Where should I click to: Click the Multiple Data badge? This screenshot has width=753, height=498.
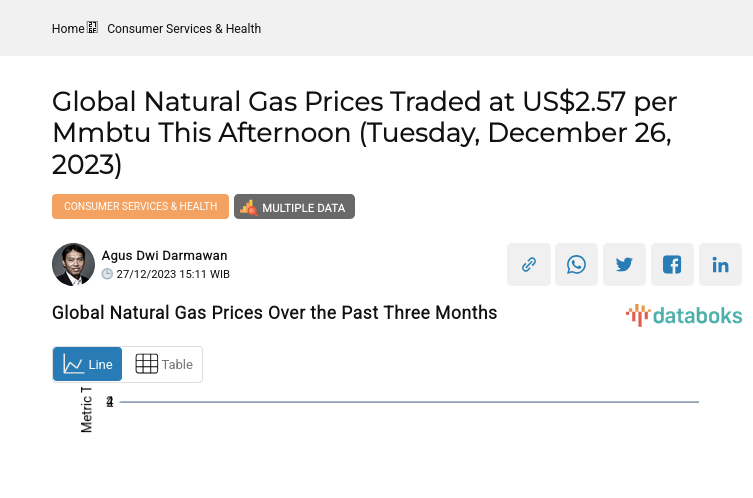[294, 207]
